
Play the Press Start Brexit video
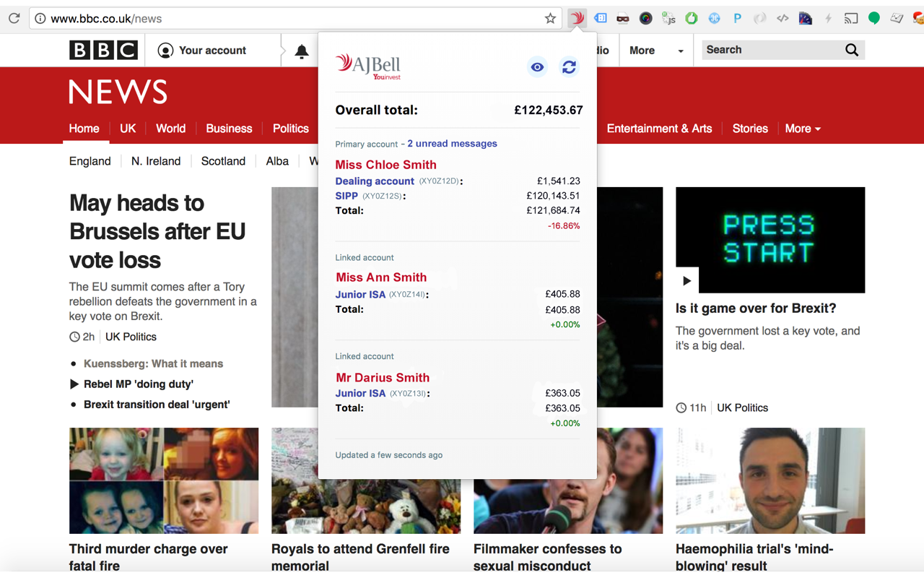687,280
